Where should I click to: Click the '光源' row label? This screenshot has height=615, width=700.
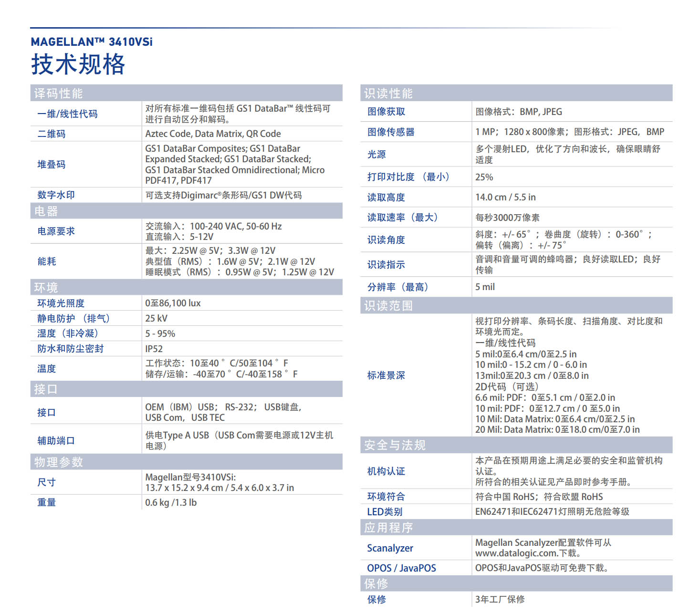coord(376,155)
